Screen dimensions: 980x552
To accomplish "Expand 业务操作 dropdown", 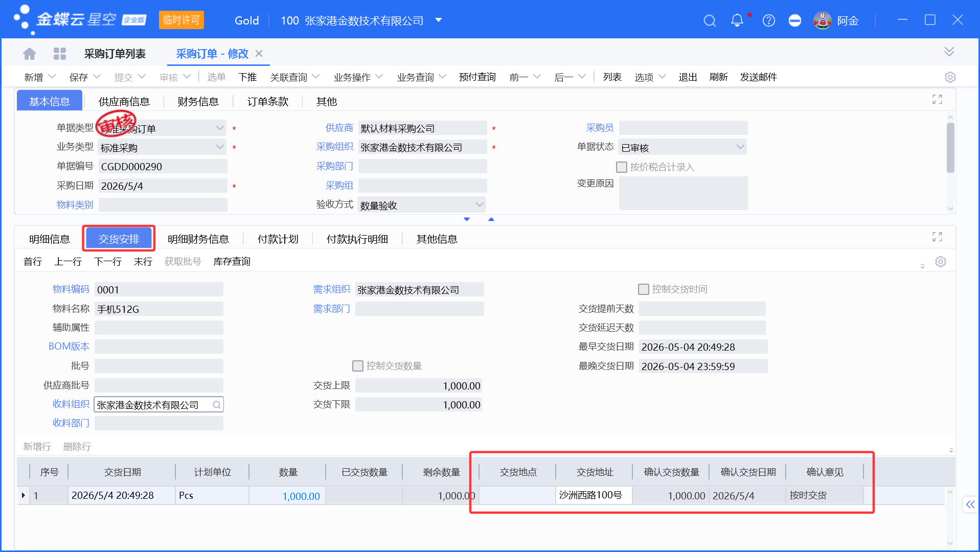I will [379, 77].
